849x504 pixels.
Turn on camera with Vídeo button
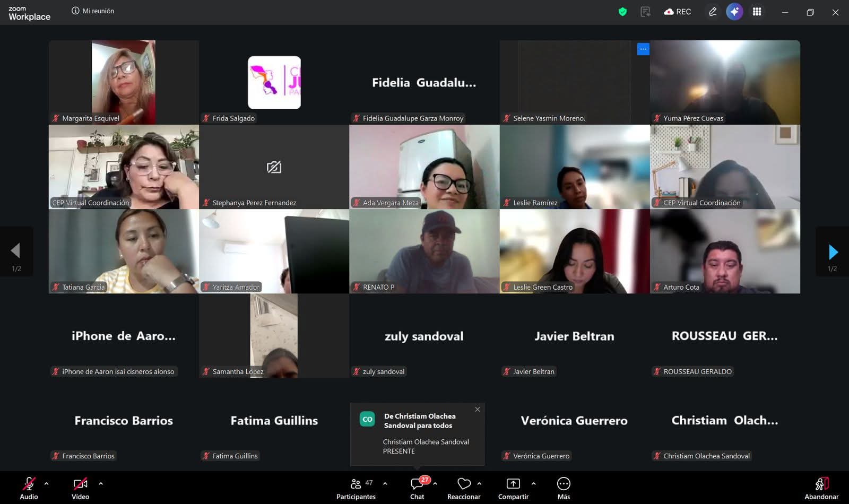coord(80,488)
